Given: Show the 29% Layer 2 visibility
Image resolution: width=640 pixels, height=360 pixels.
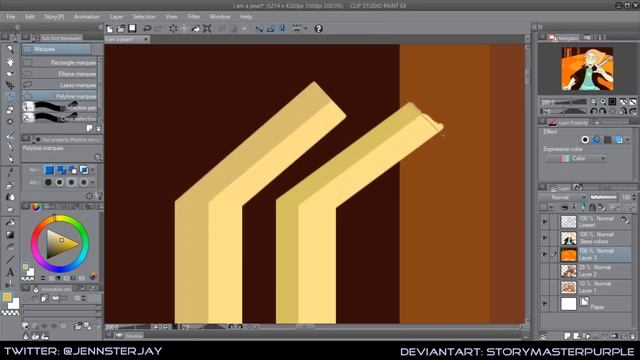Looking at the screenshot, I should [544, 271].
